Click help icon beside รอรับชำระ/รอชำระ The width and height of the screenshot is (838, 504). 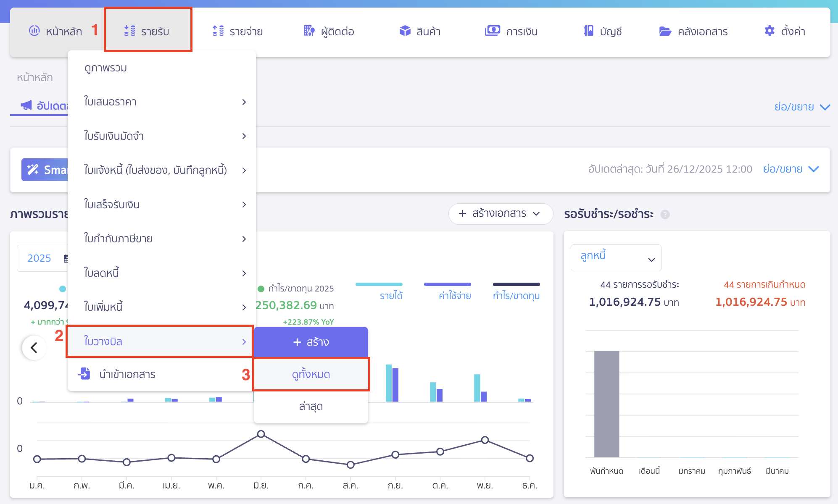click(x=665, y=215)
